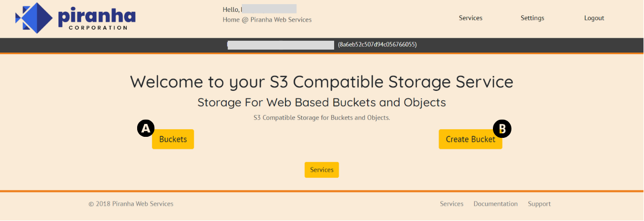The height and width of the screenshot is (221, 644).
Task: Open Services from the top navigation
Action: 470,18
